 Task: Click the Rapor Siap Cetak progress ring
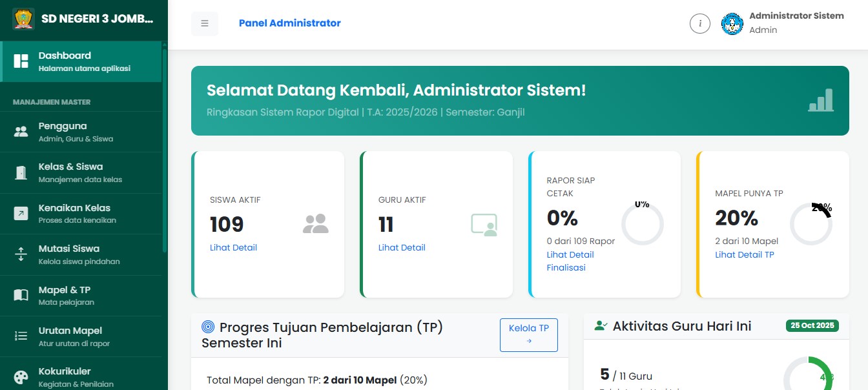pos(643,224)
